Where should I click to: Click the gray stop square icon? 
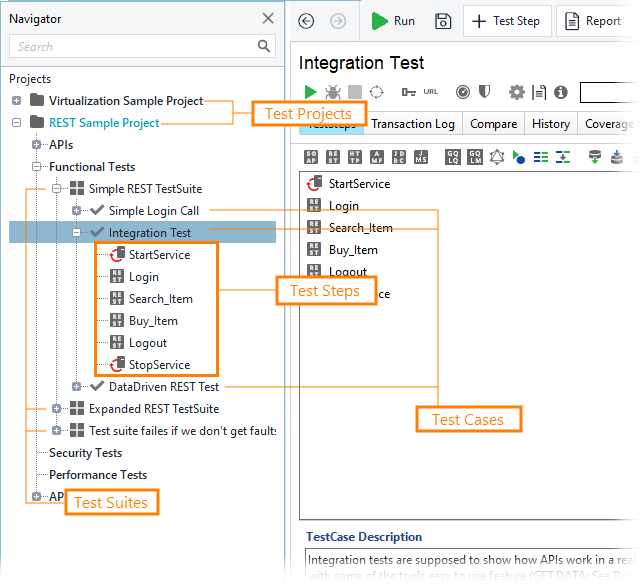355,92
